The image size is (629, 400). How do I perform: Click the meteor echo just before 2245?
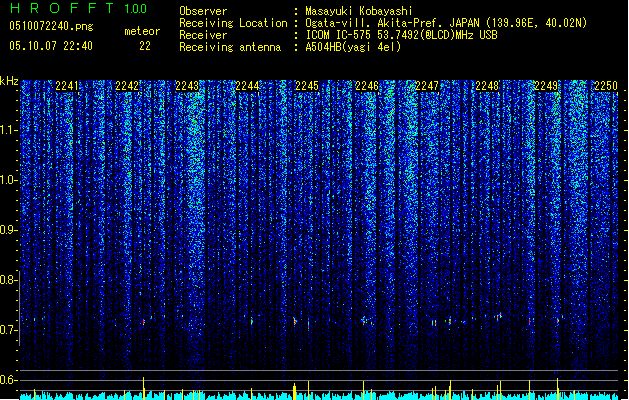(x=295, y=321)
